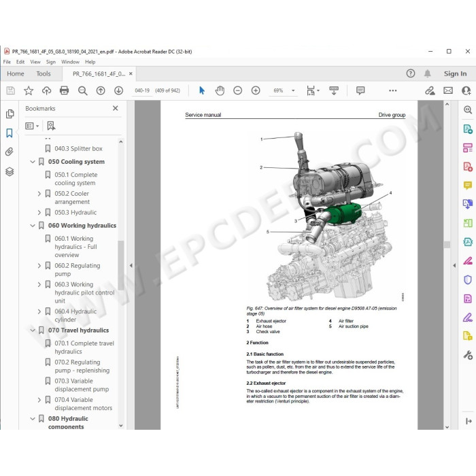Open Create PDF tool in right pane
Screen dimensions: 476x476
point(468,167)
